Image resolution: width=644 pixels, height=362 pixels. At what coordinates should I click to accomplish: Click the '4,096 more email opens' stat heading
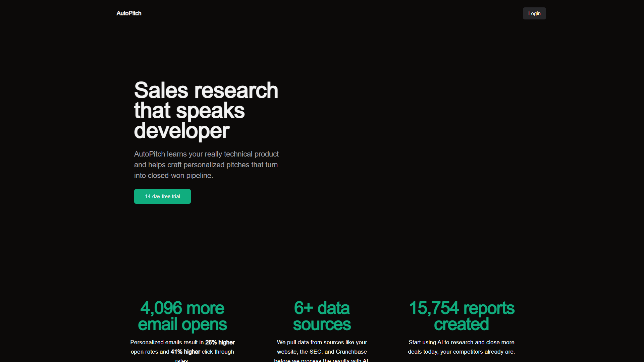(182, 316)
